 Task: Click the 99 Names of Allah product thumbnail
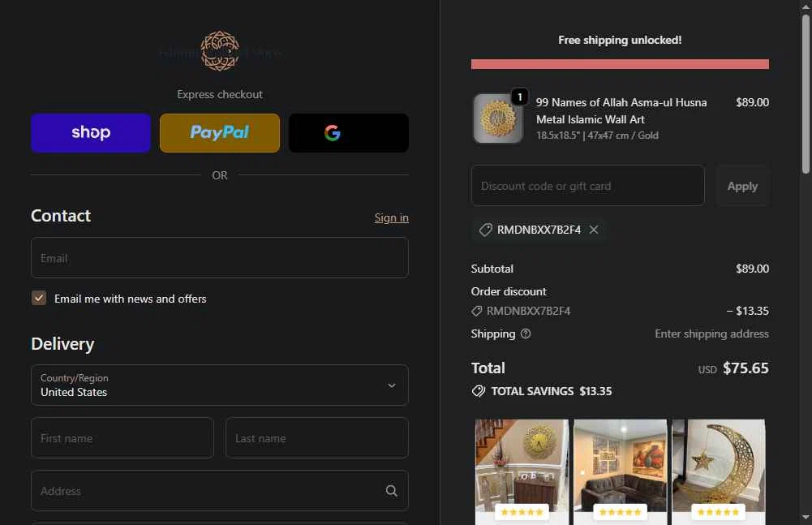(x=497, y=118)
